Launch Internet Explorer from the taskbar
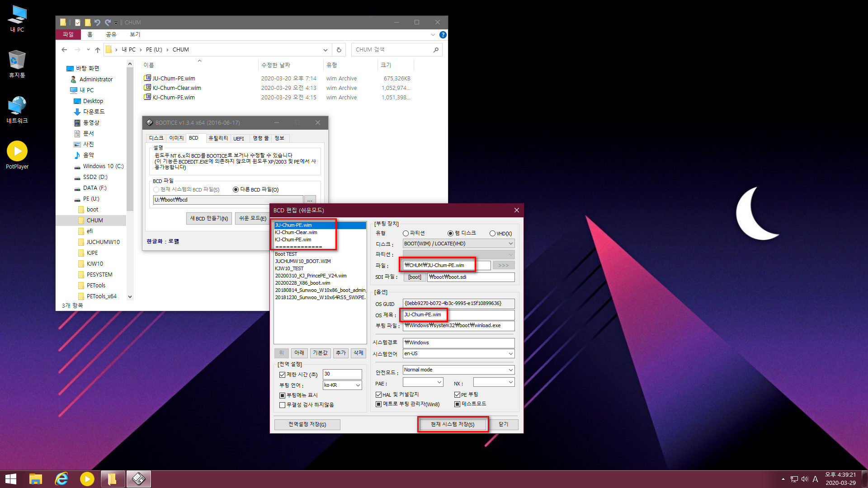Image resolution: width=868 pixels, height=488 pixels. coord(61,479)
